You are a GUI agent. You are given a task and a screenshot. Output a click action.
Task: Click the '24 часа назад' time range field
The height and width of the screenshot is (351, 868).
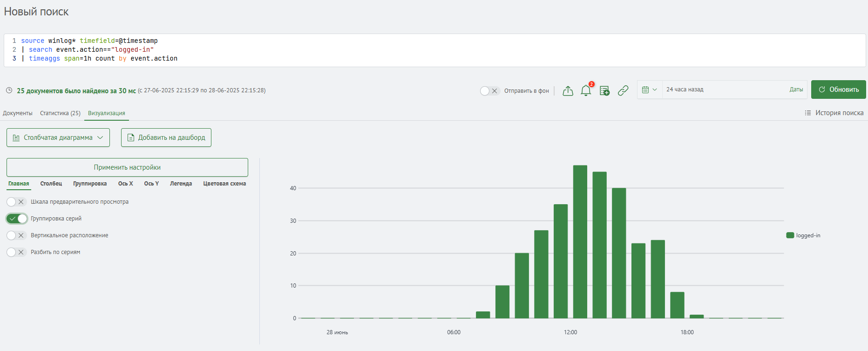(725, 89)
